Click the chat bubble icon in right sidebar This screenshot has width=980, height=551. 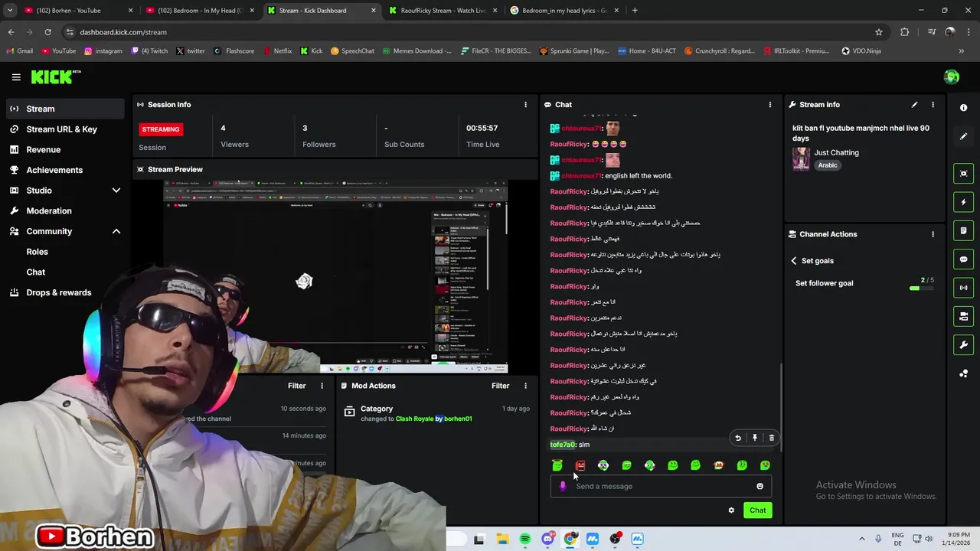point(964,259)
